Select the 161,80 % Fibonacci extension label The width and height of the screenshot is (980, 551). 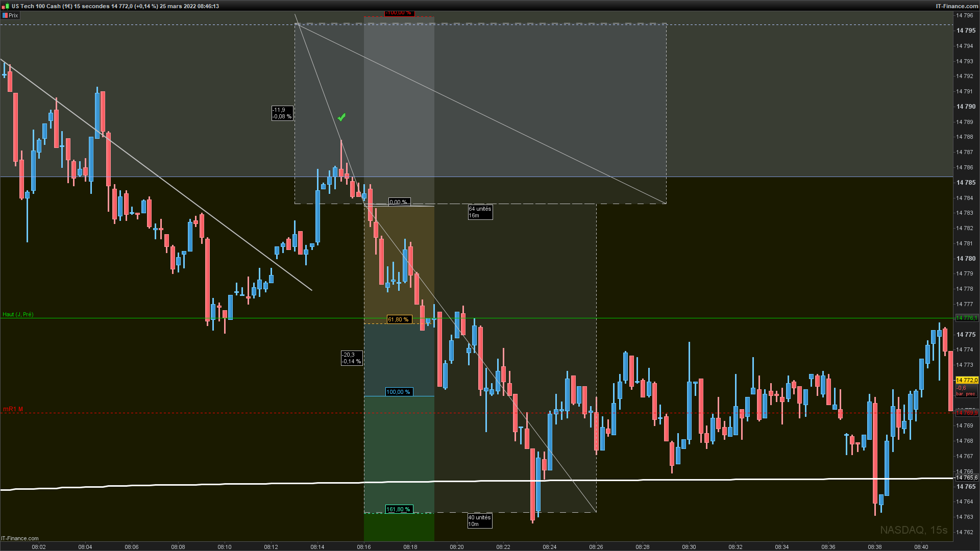(398, 509)
